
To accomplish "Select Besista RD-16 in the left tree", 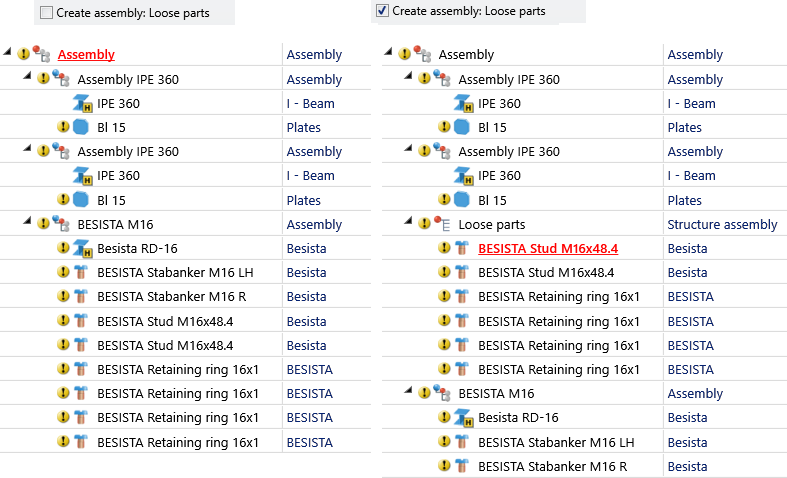I will click(x=138, y=249).
